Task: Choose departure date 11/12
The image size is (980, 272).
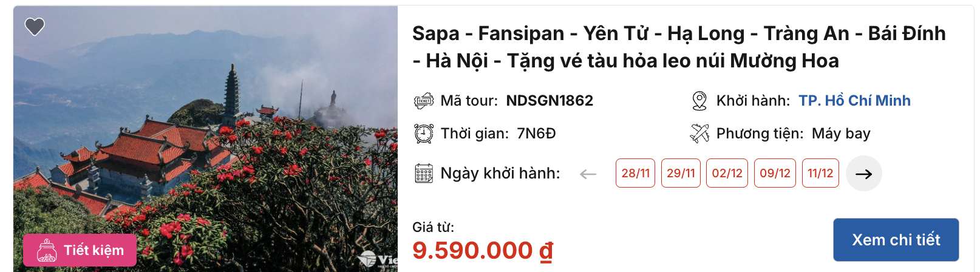Action: 820,173
